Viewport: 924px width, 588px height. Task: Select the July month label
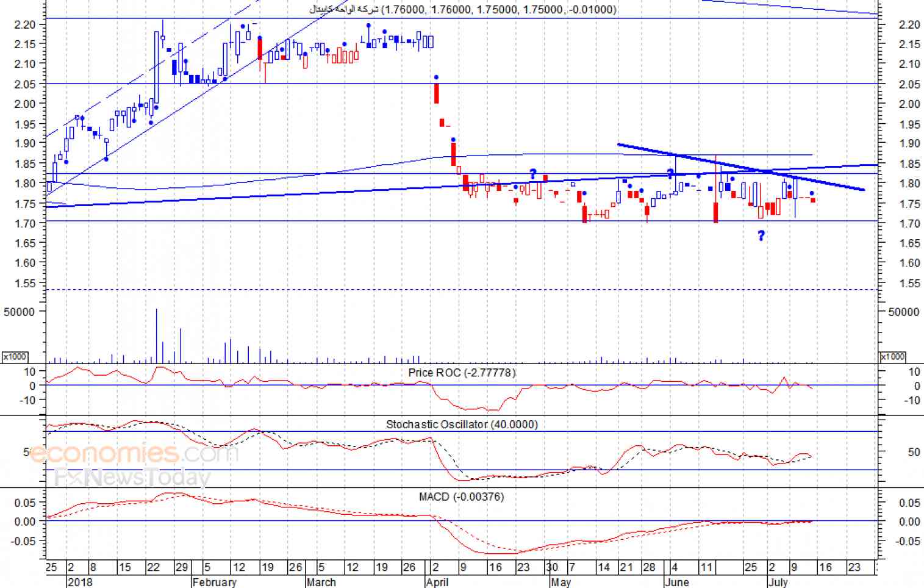[x=778, y=582]
